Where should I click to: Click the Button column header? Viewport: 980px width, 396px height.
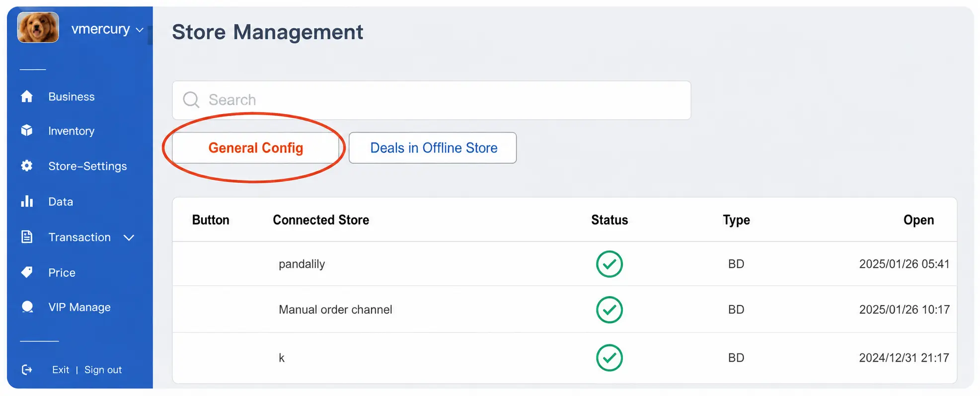coord(211,220)
